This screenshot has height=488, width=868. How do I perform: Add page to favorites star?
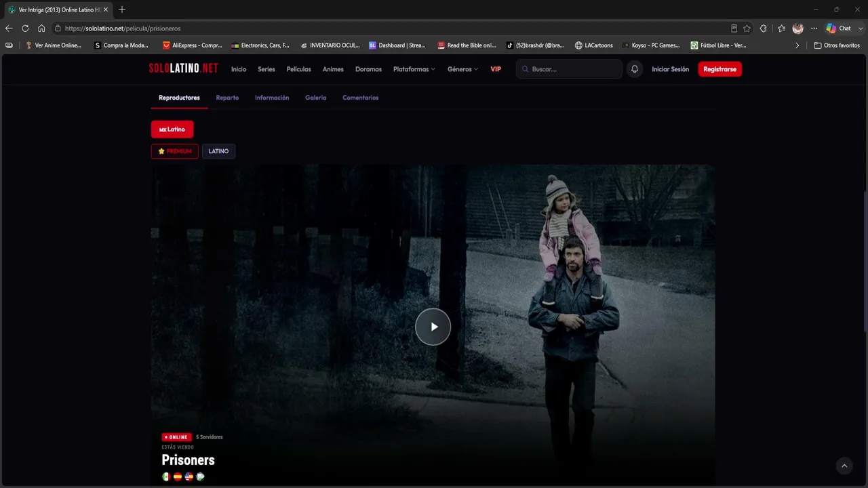(x=747, y=28)
